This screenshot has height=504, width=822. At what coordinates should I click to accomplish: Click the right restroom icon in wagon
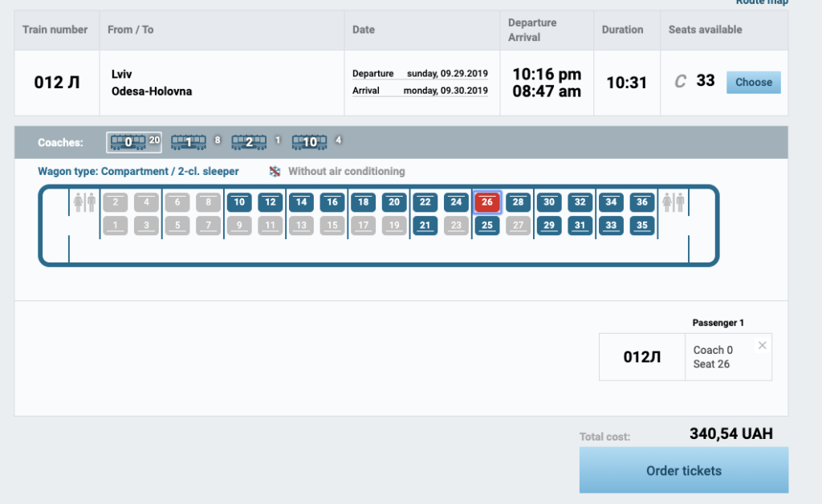pos(672,202)
